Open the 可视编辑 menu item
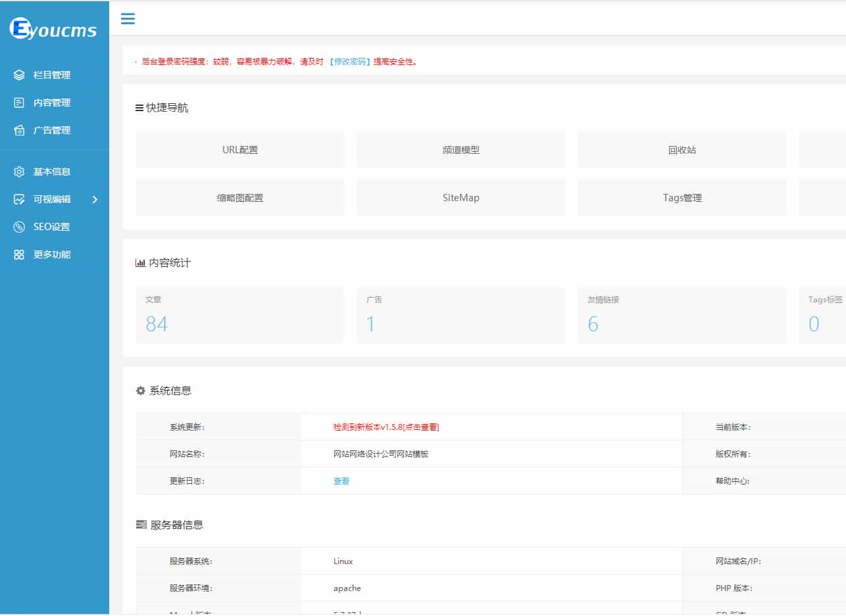 tap(52, 199)
